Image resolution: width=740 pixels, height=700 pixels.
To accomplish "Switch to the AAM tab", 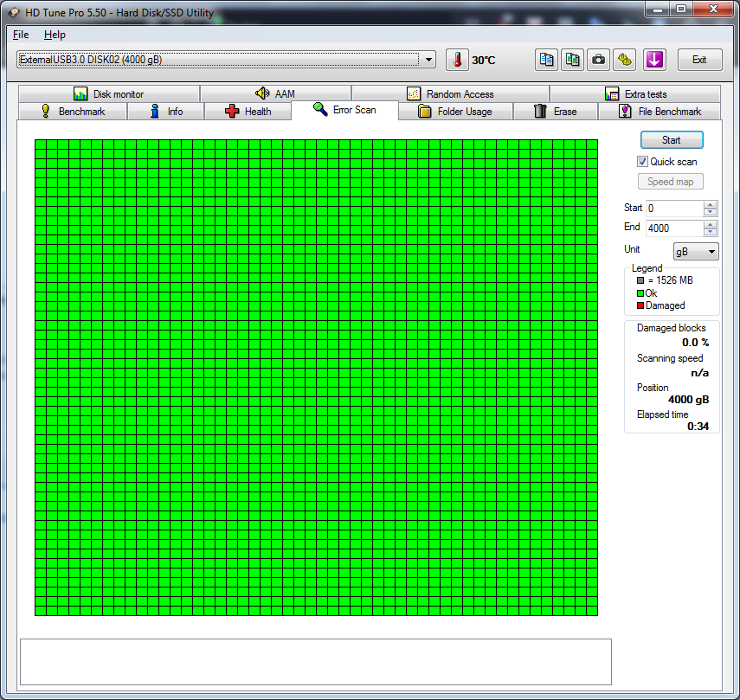I will 275,93.
